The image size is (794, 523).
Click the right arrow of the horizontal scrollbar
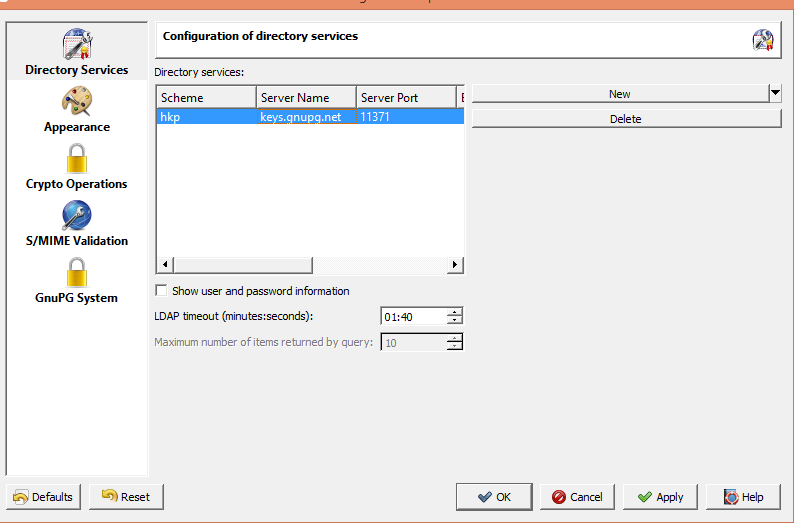pyautogui.click(x=455, y=265)
